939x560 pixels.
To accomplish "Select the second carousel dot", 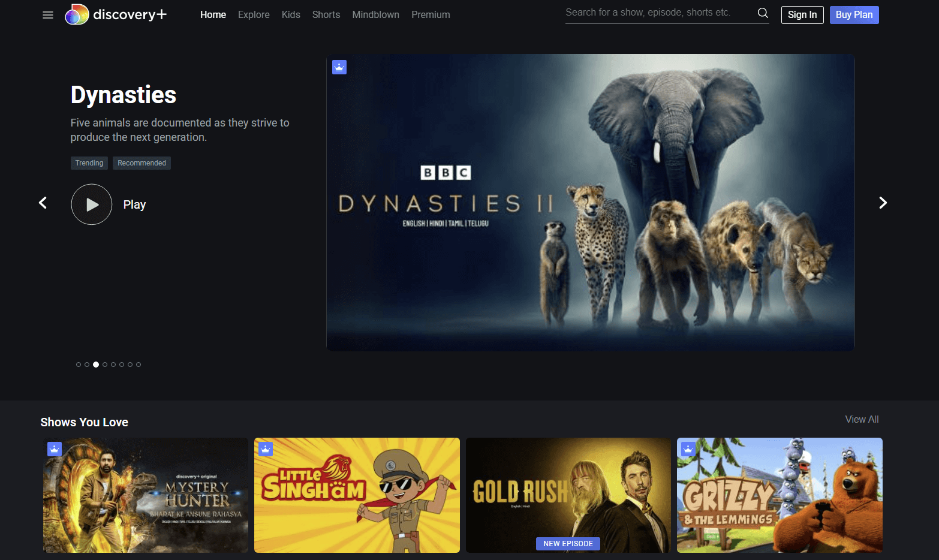I will [87, 365].
